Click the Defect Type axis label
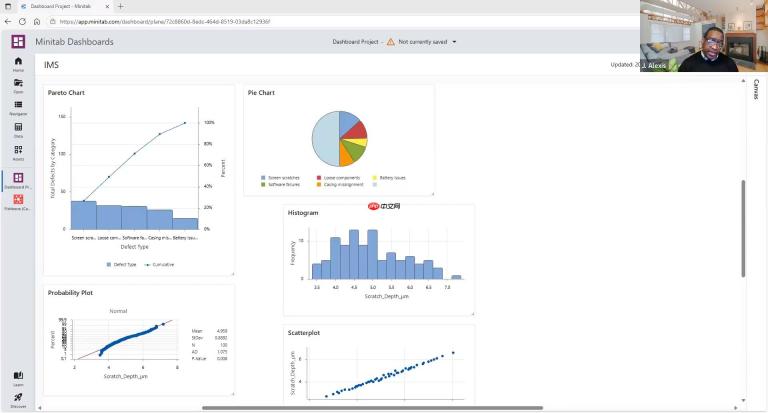The width and height of the screenshot is (768, 413). pos(134,247)
